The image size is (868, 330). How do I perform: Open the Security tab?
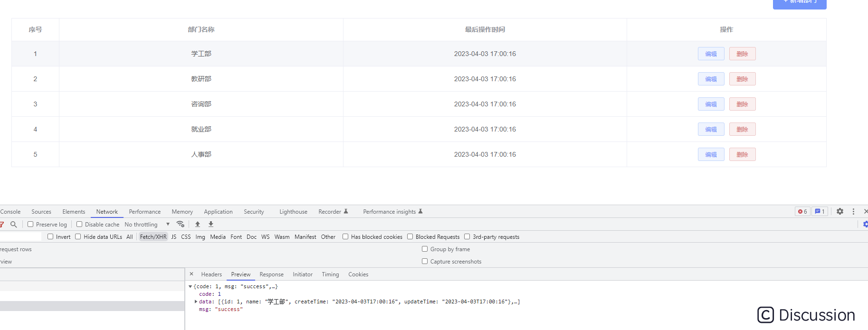pyautogui.click(x=254, y=212)
